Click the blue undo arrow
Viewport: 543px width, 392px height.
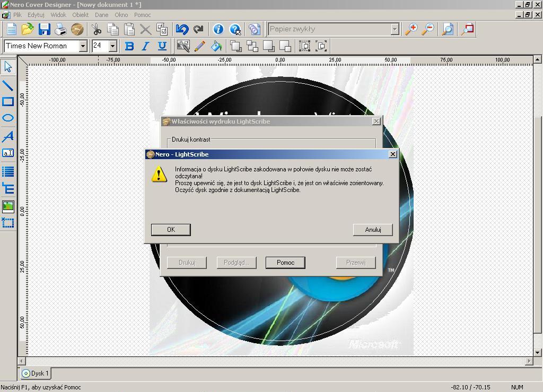(x=182, y=29)
